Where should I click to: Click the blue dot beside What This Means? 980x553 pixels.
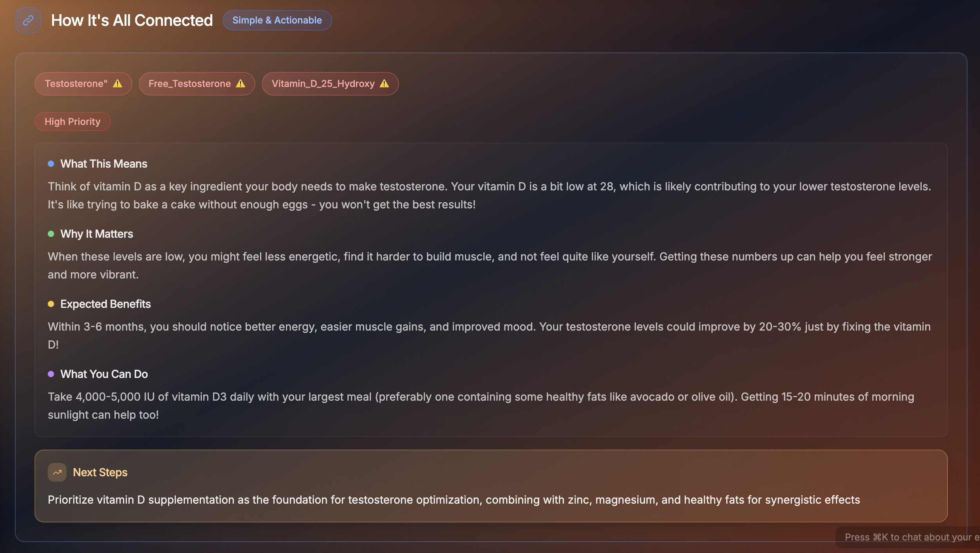pyautogui.click(x=51, y=164)
